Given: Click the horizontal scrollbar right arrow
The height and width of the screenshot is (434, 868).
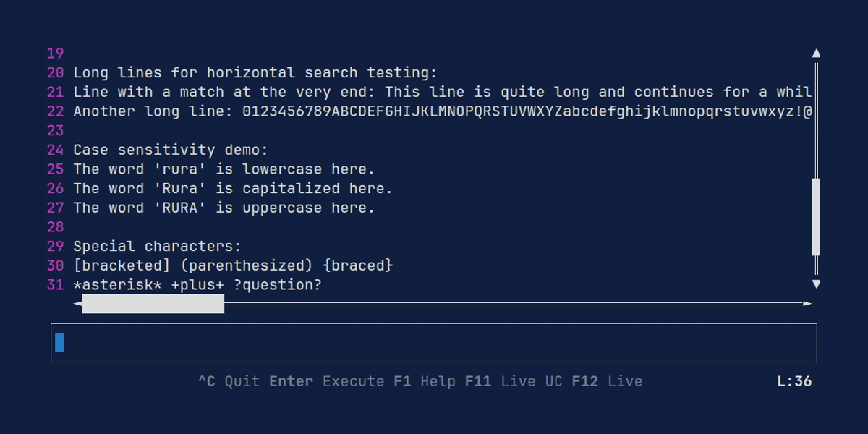Looking at the screenshot, I should pos(807,304).
